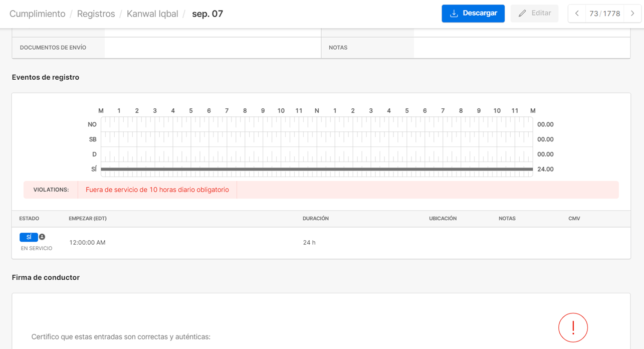Image resolution: width=644 pixels, height=349 pixels.
Task: Click the download icon in Descargar button
Action: tap(454, 14)
